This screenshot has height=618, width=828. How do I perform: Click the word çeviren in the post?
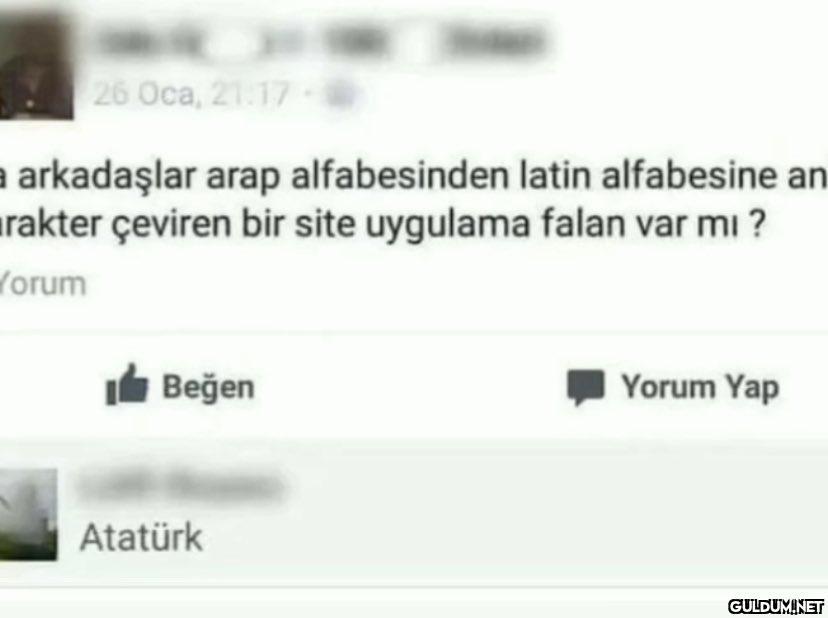coord(174,224)
